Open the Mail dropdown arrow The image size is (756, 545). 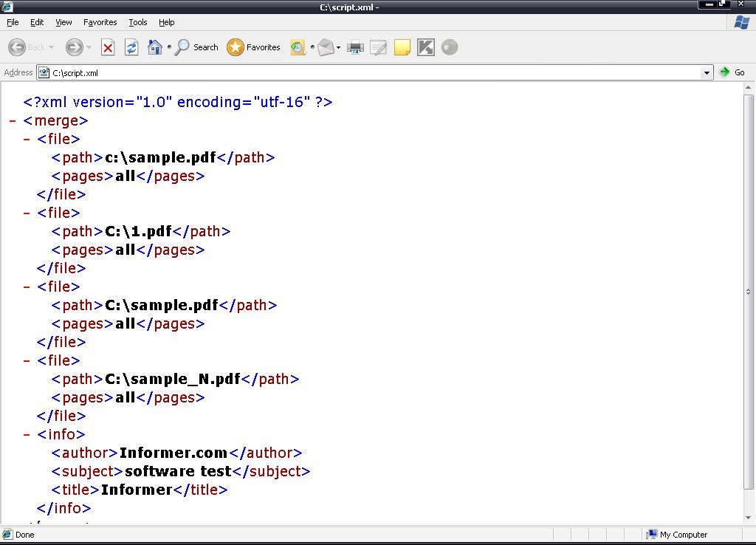point(339,48)
